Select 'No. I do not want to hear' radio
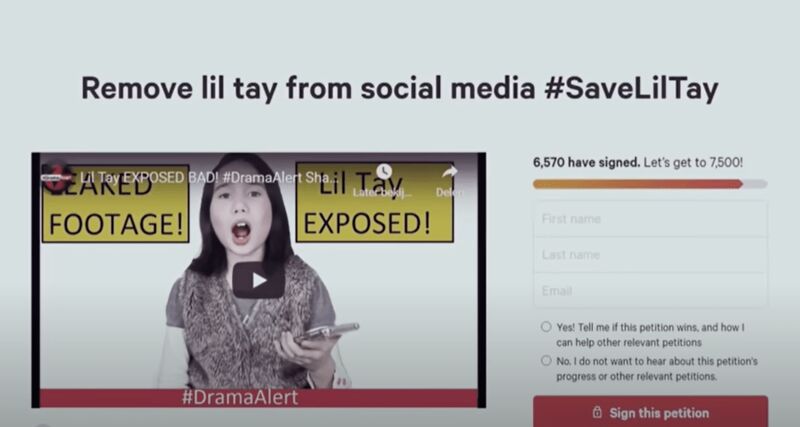800x427 pixels. [546, 361]
